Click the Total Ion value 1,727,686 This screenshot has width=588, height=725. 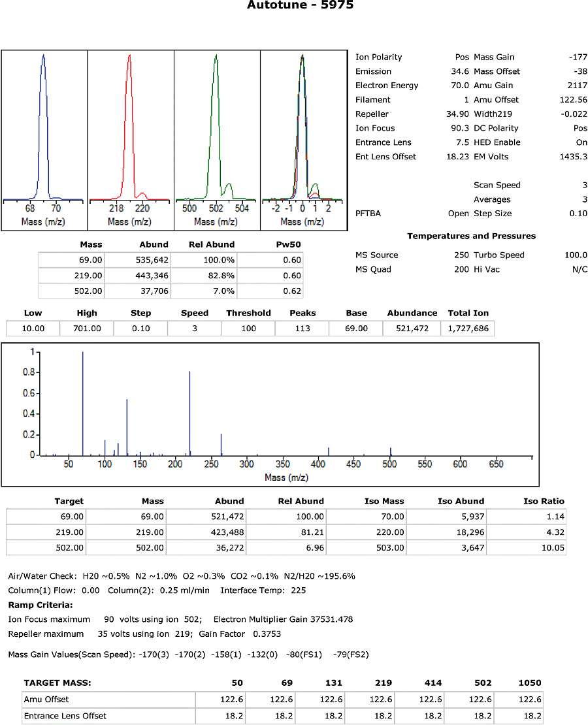pos(468,329)
